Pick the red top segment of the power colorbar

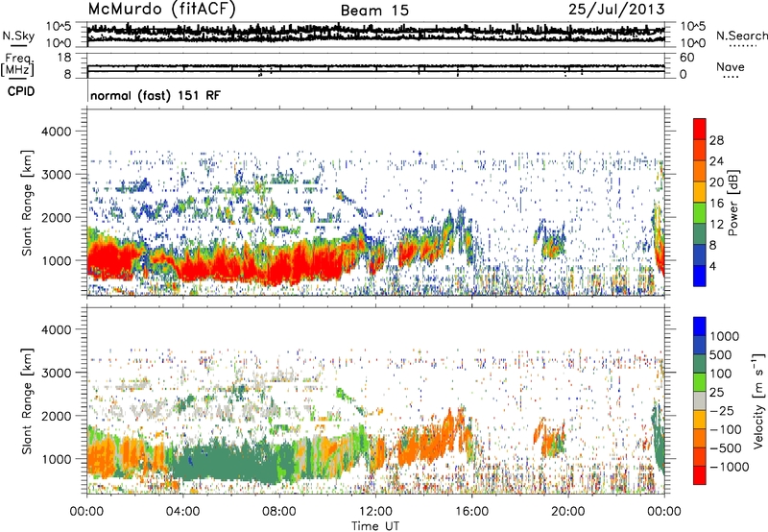700,129
